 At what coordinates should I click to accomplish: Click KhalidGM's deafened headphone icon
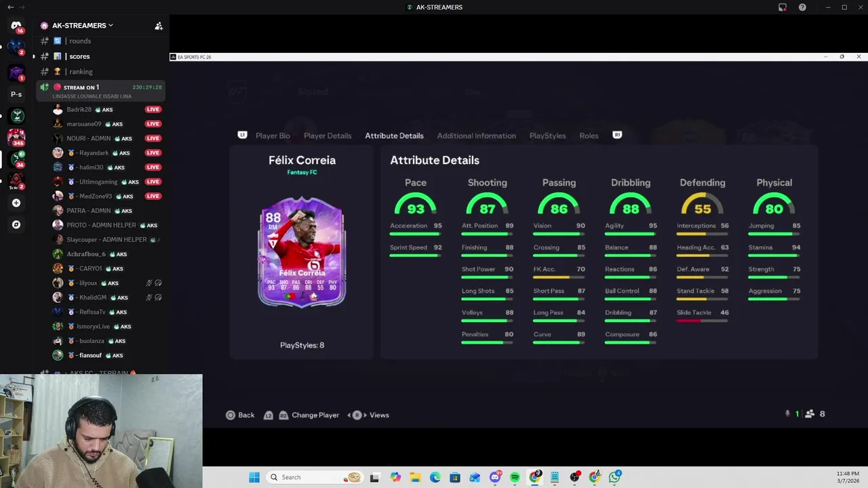[158, 298]
